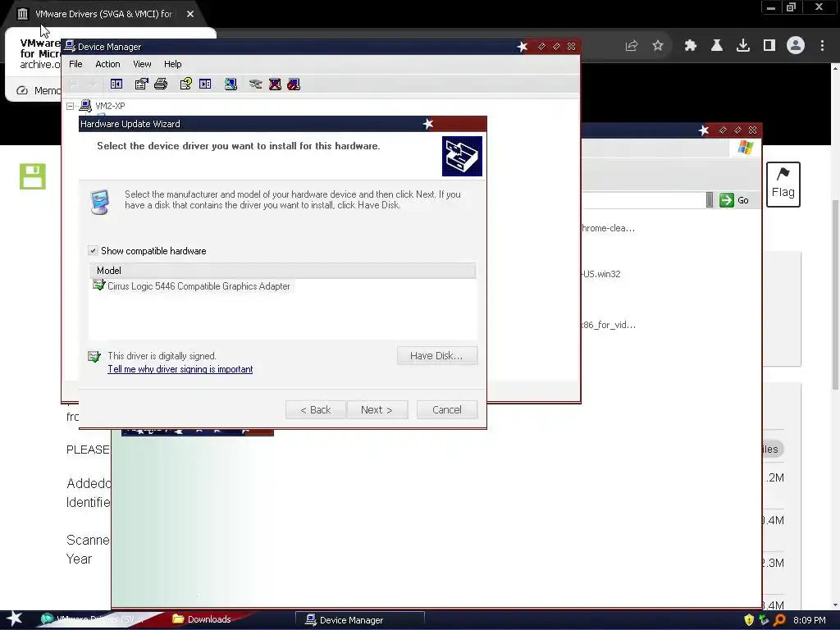Open the File menu in Device Manager
This screenshot has width=840, height=630.
click(75, 64)
